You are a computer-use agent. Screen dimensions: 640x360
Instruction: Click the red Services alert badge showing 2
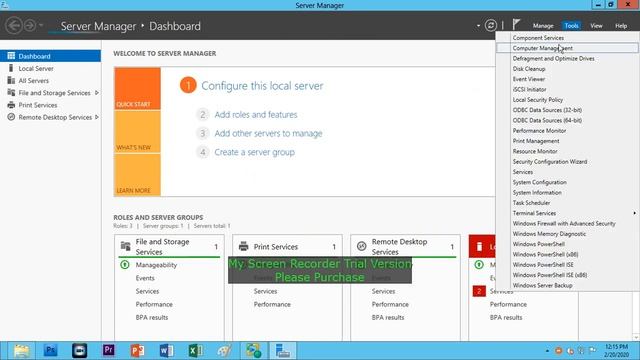[x=479, y=291]
